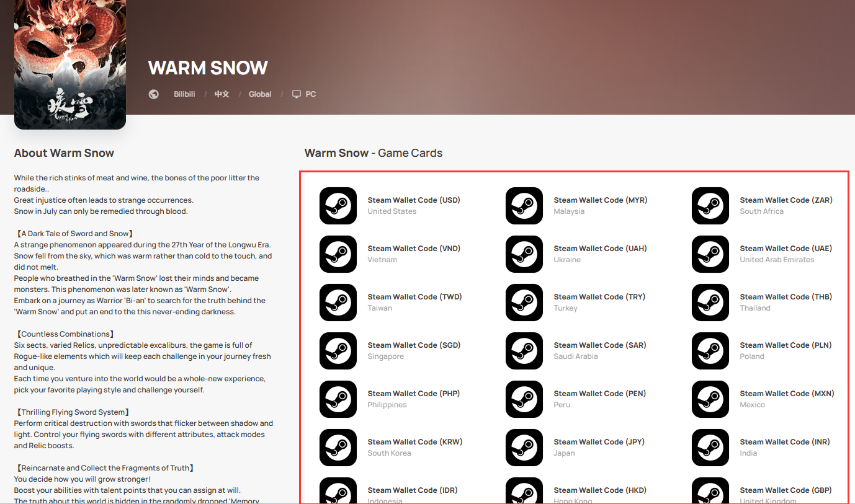Image resolution: width=855 pixels, height=504 pixels.
Task: Select Steam Wallet Code (VND)
Action: pos(414,249)
